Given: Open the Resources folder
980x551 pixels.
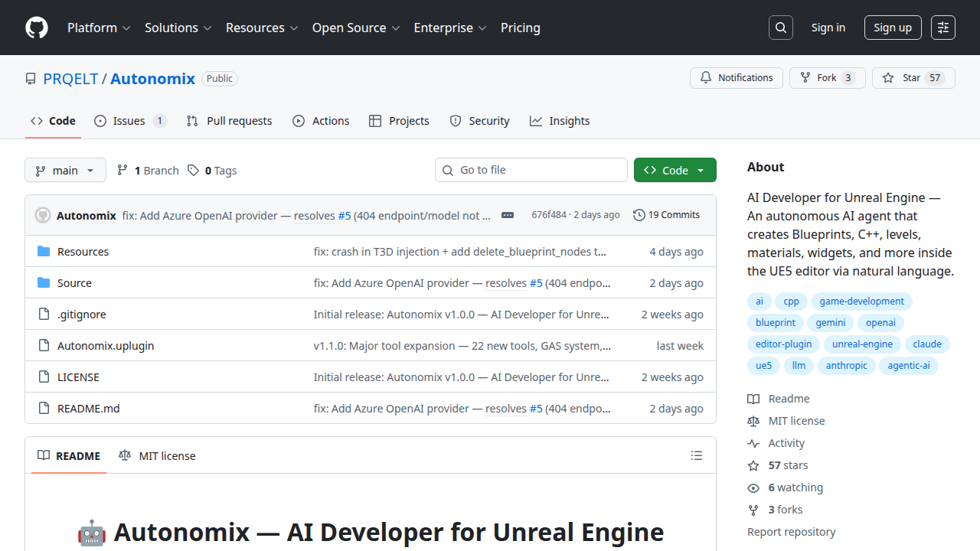Looking at the screenshot, I should pos(83,252).
